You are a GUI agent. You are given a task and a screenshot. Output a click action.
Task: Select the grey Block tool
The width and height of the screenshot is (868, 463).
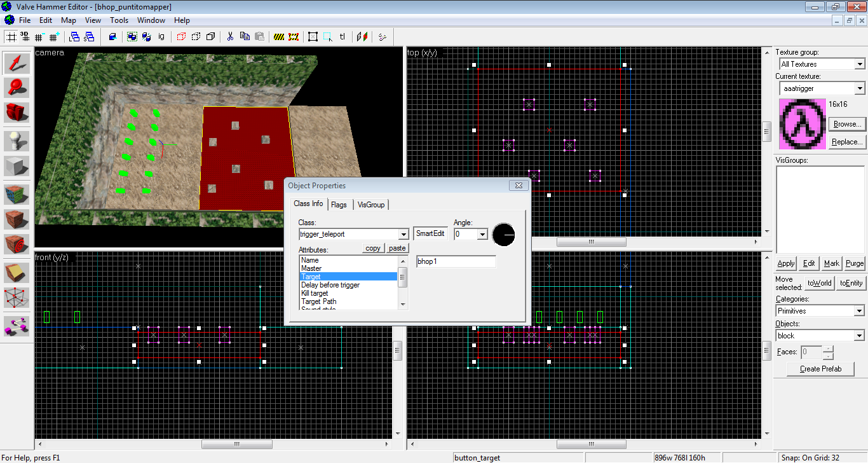tap(17, 166)
